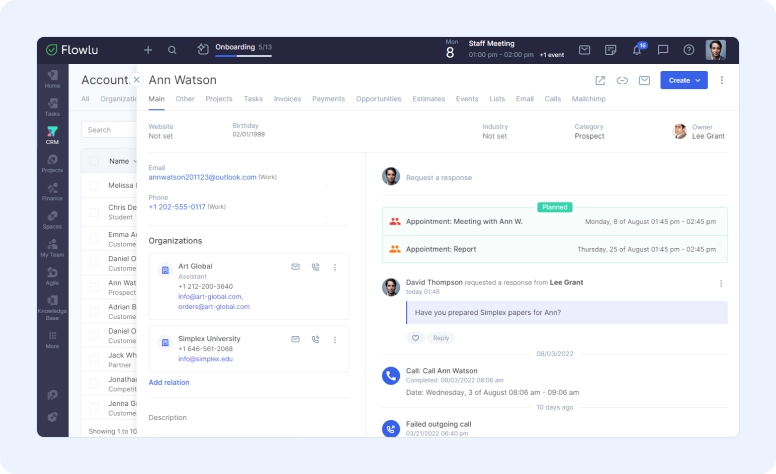Screen dimensions: 776x474
Task: Open Ann Watson card in new window
Action: pos(600,80)
